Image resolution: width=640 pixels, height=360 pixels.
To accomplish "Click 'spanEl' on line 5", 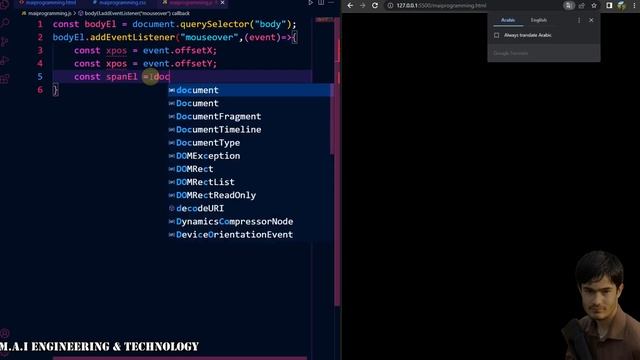I will [x=122, y=77].
